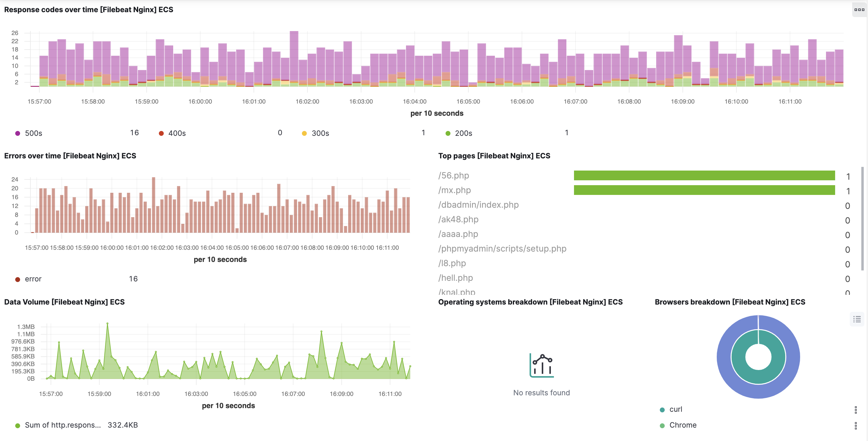The width and height of the screenshot is (868, 441).
Task: Expand the 500s legend entry label
Action: 34,133
